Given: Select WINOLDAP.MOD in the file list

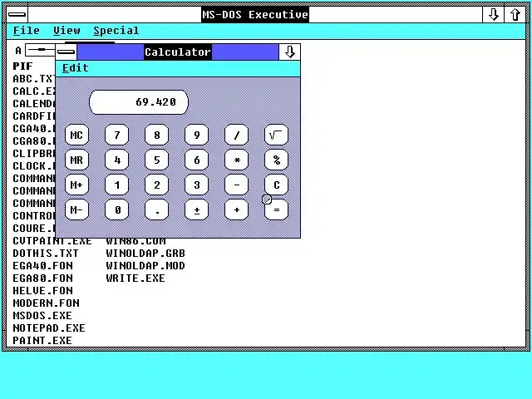Looking at the screenshot, I should pyautogui.click(x=145, y=266).
